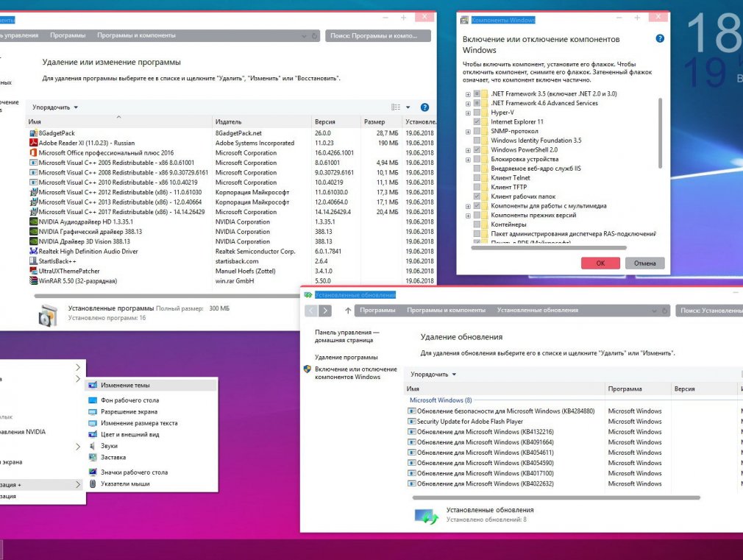
Task: Enable the Контейнеры checkbox
Action: [x=477, y=224]
